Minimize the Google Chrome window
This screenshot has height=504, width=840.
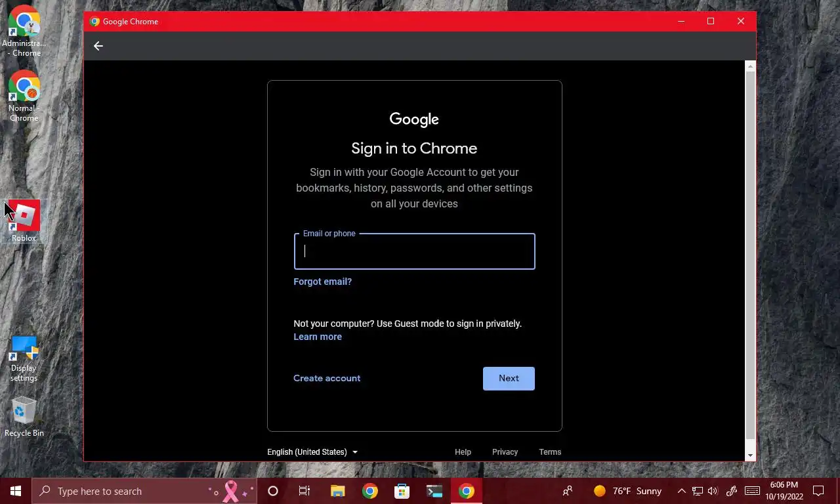pos(681,22)
